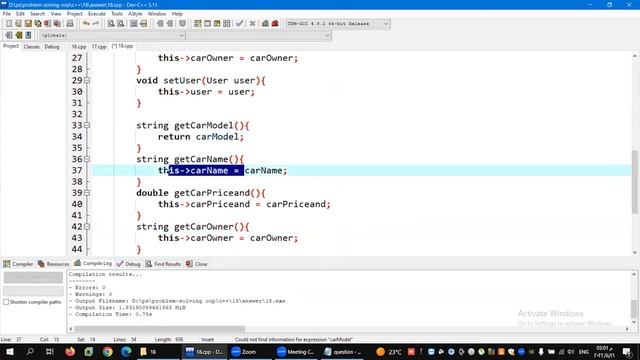Viewport: 640px width, 360px height.
Task: Click the Firefox icon in the taskbar
Action: [70, 351]
